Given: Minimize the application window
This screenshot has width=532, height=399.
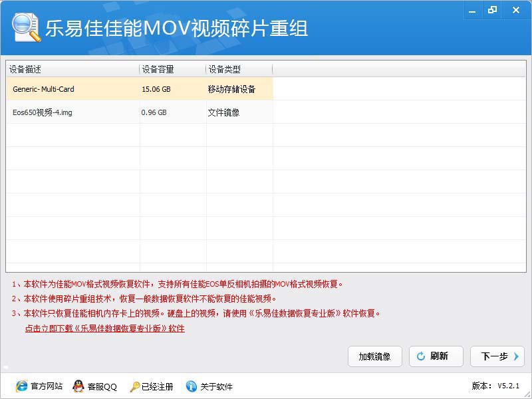Looking at the screenshot, I should pyautogui.click(x=472, y=10).
